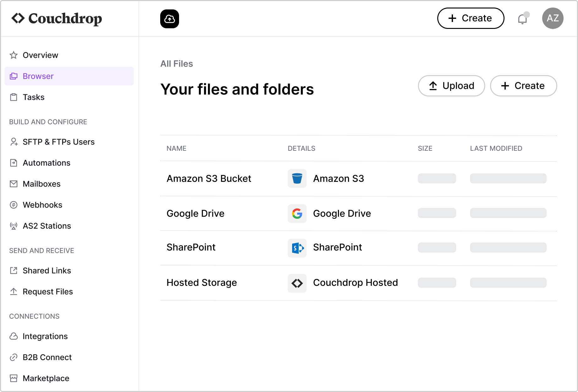Image resolution: width=578 pixels, height=392 pixels.
Task: Click the Couchdrop Hosted logo icon
Action: [297, 283]
